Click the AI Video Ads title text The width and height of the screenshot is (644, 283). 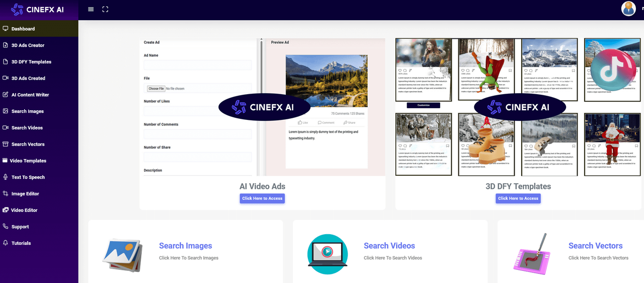tap(262, 186)
